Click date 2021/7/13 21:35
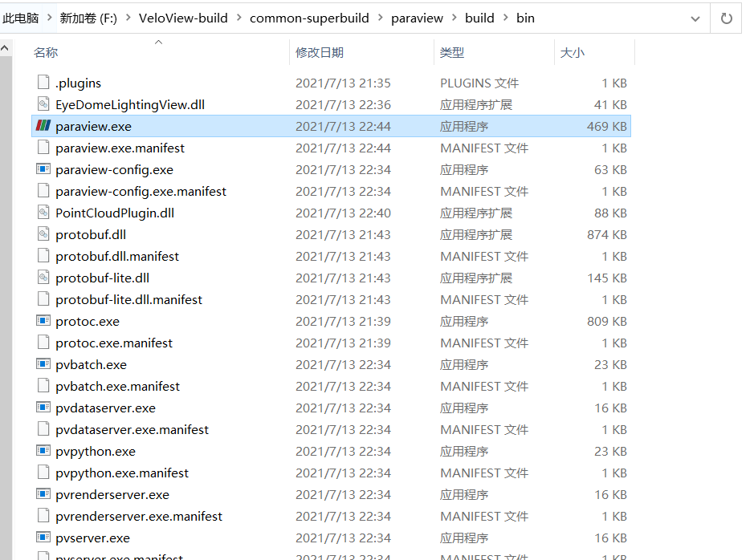 pyautogui.click(x=343, y=83)
